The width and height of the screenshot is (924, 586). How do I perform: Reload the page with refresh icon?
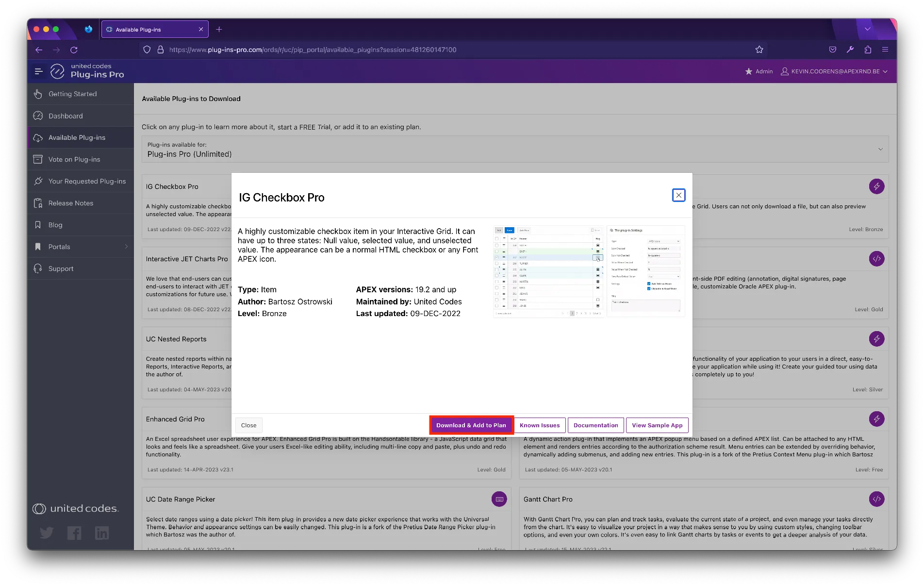tap(74, 50)
